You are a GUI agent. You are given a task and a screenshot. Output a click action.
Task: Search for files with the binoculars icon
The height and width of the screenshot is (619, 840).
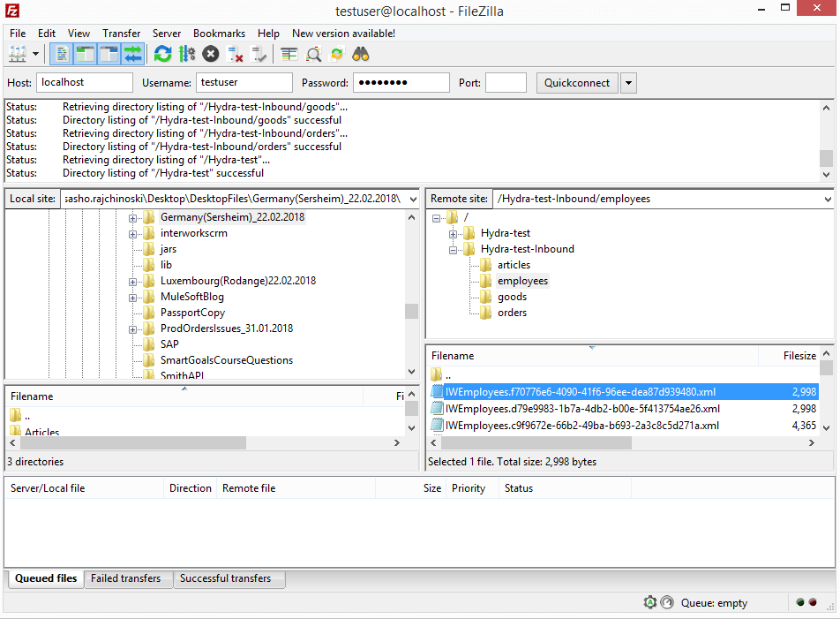(361, 54)
